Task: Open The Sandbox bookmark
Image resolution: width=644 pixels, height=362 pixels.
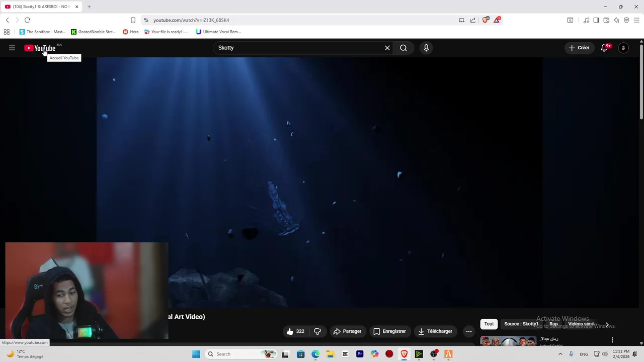Action: point(42,32)
